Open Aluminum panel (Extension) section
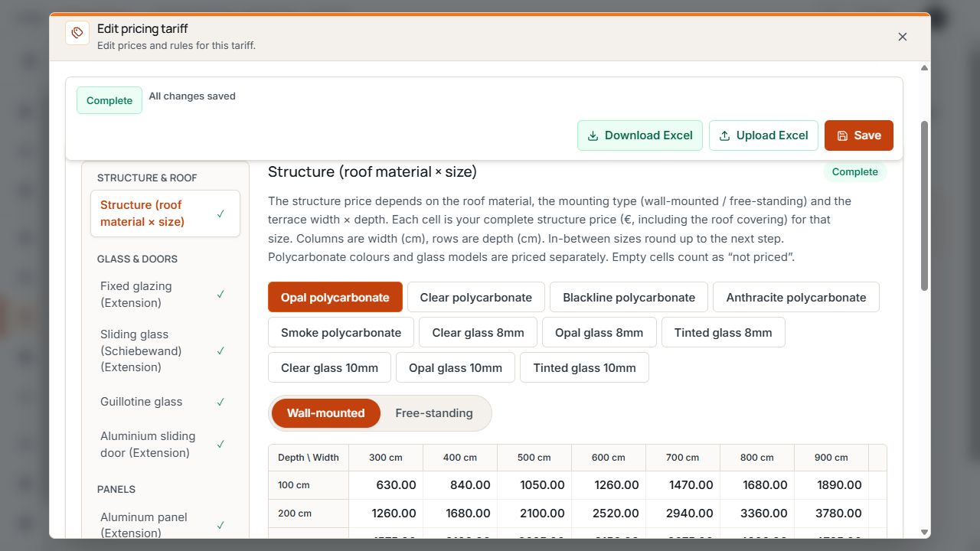The width and height of the screenshot is (980, 551). 165,525
